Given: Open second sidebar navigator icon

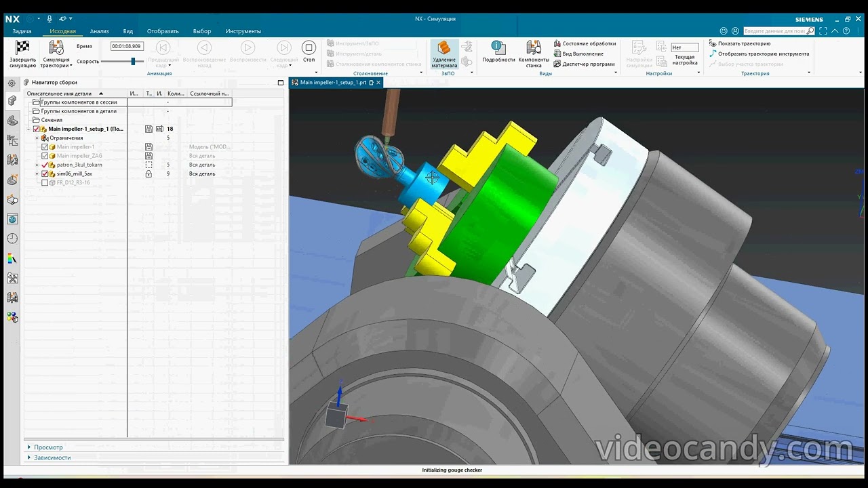Looking at the screenshot, I should pyautogui.click(x=12, y=121).
